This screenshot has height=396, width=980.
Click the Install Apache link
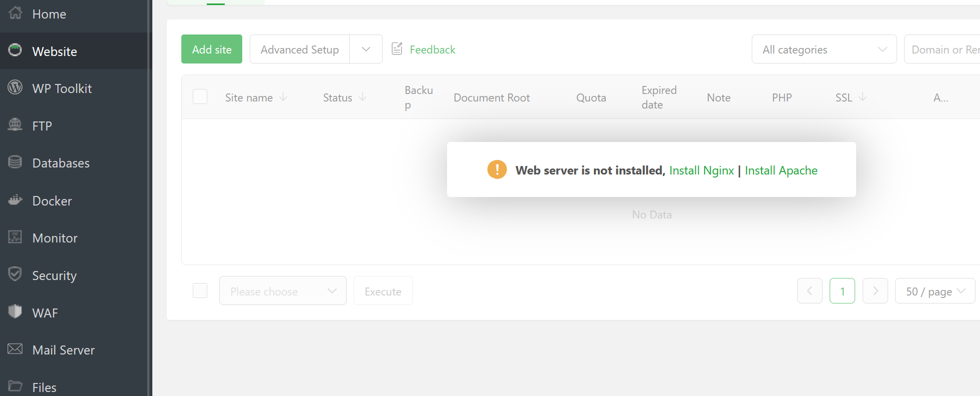[781, 170]
